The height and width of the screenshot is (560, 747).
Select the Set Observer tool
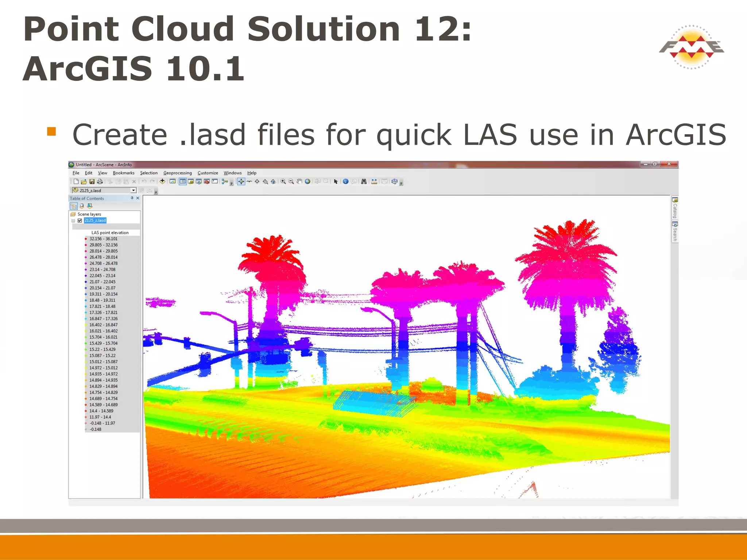[273, 182]
